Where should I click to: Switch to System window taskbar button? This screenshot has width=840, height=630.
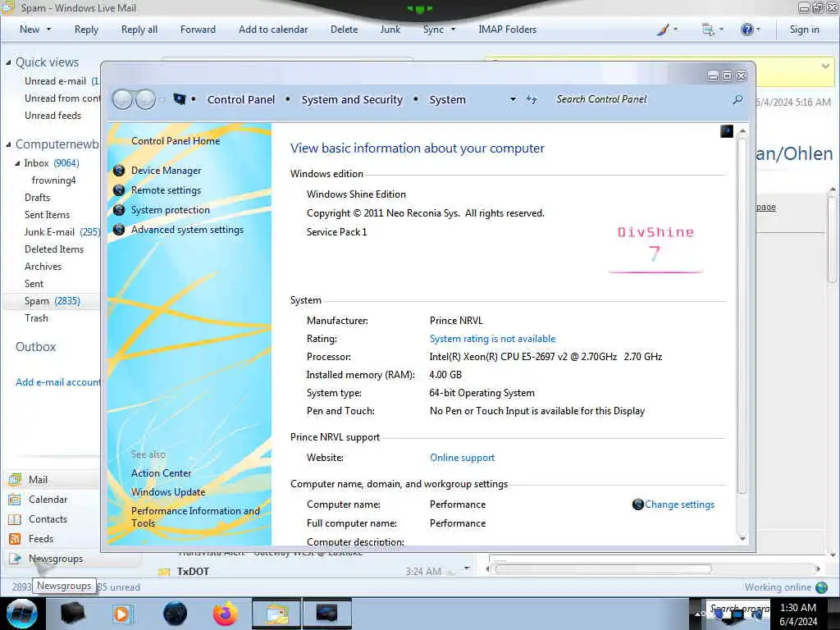click(x=326, y=614)
